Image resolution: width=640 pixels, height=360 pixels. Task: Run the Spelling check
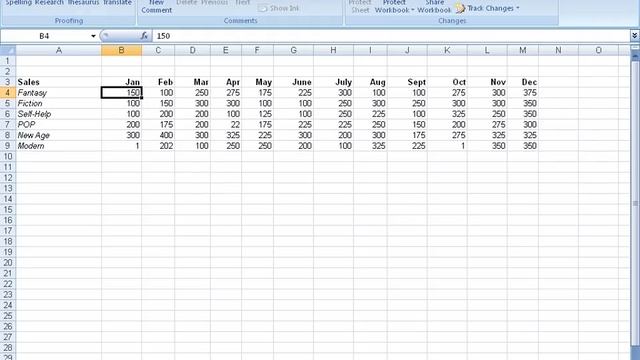coord(18,3)
